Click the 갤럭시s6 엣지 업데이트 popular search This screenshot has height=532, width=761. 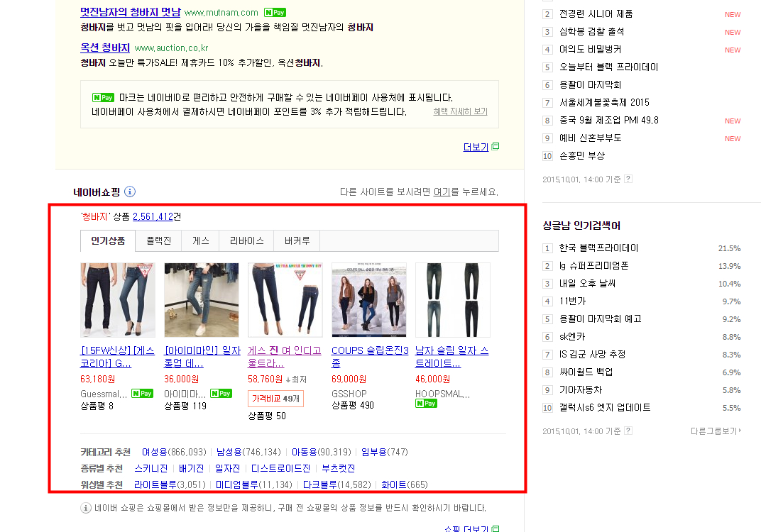point(605,407)
